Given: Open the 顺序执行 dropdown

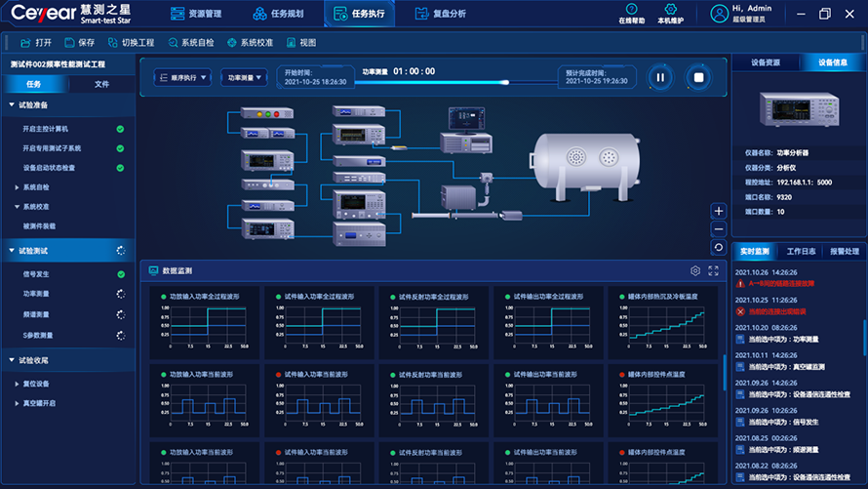Looking at the screenshot, I should [x=182, y=77].
